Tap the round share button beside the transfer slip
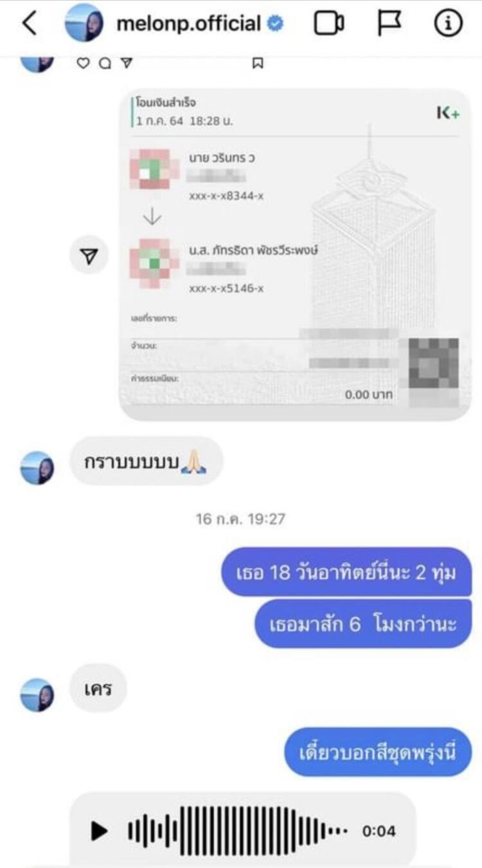Screen dimensions: 482x868 pyautogui.click(x=90, y=257)
